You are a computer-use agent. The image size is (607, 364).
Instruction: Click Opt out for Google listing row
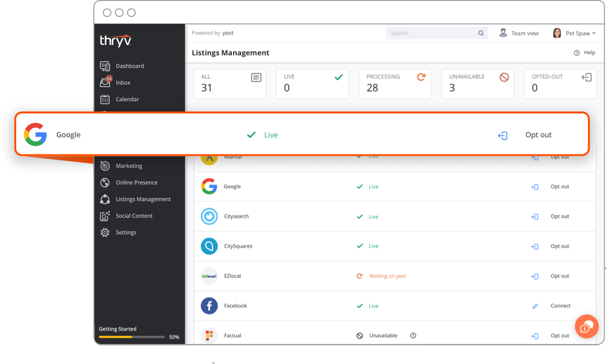tap(560, 187)
